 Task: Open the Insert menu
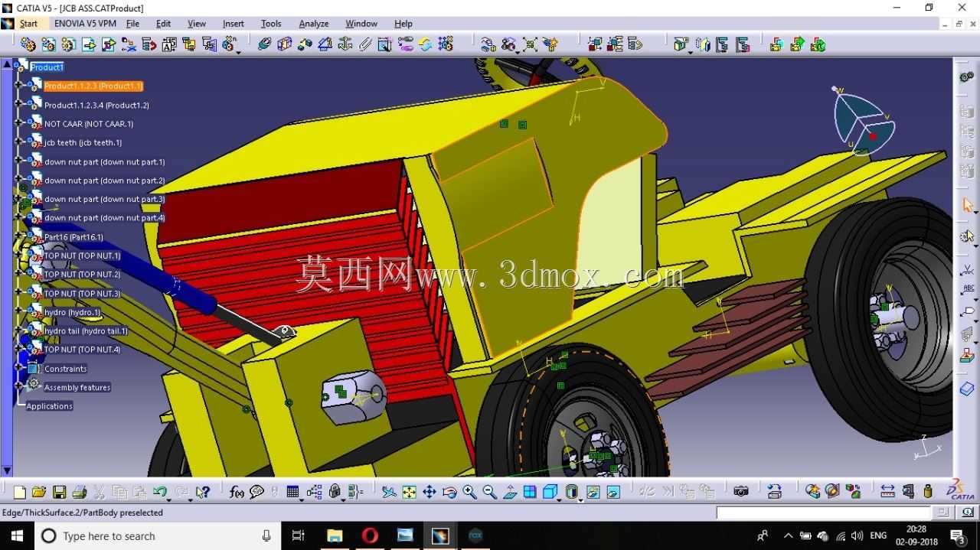click(234, 24)
